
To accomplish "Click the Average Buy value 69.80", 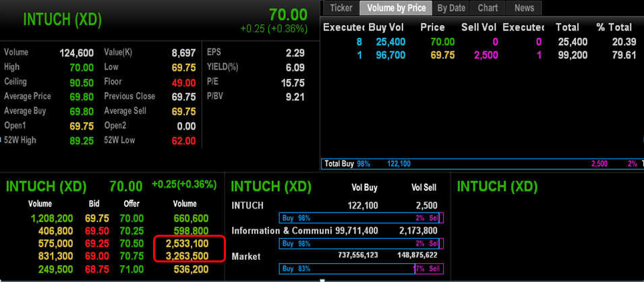I will pyautogui.click(x=82, y=111).
